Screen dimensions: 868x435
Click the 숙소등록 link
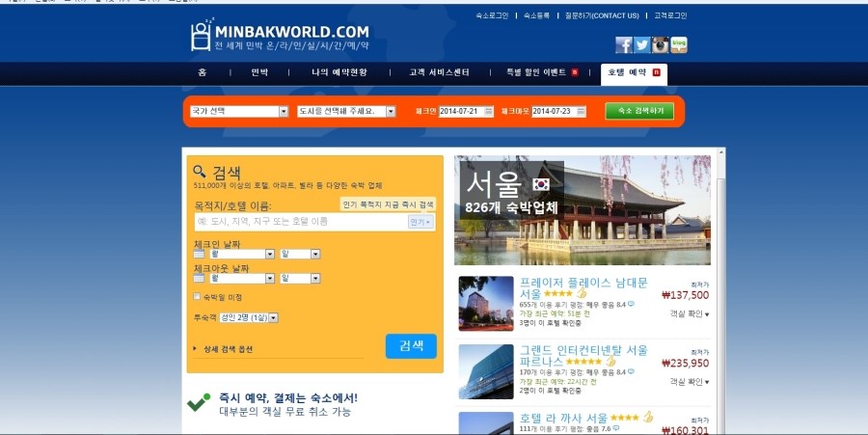coord(536,16)
